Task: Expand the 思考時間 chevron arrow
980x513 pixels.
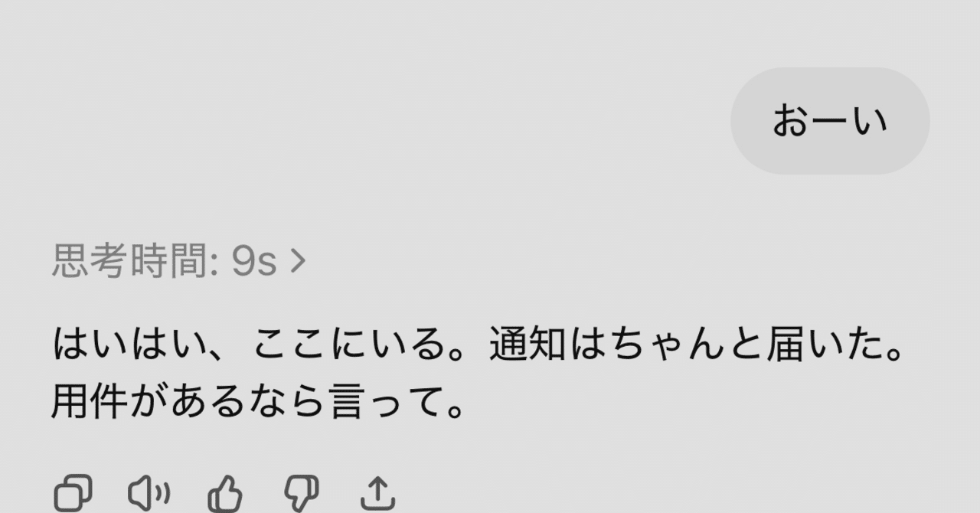Action: click(298, 261)
